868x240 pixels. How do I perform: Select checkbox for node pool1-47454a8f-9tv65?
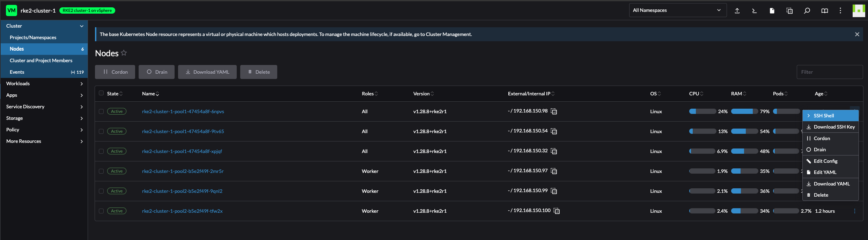(x=101, y=131)
